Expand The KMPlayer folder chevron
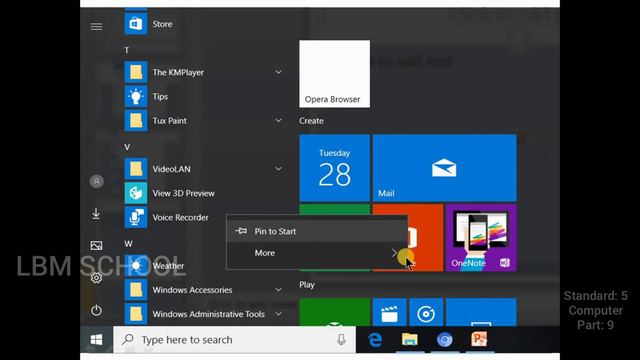Screen dimensions: 640x360 point(278,72)
